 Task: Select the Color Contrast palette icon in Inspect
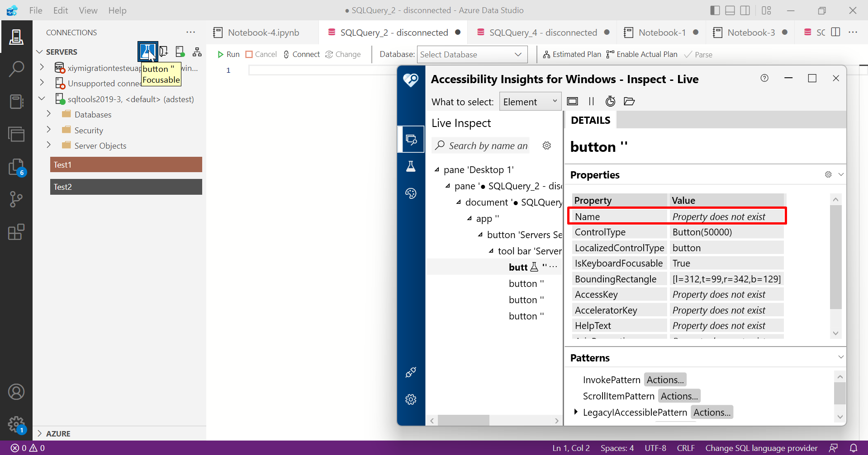click(411, 193)
